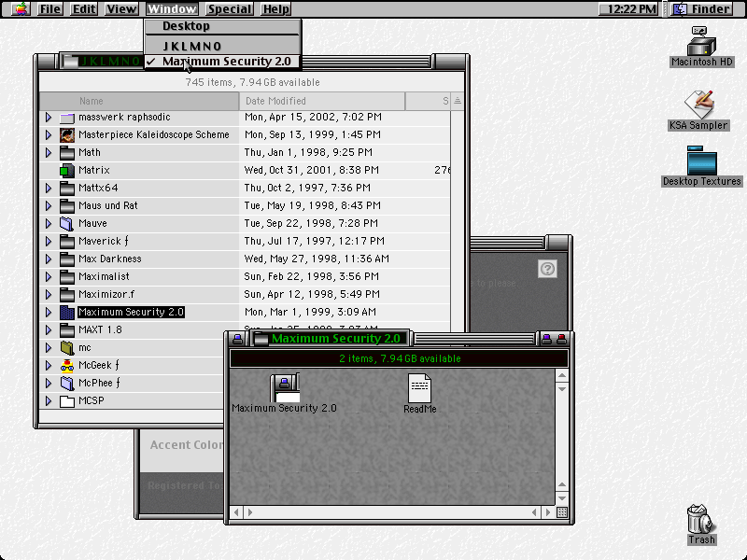Viewport: 747px width, 560px height.
Task: Click the Maverick ƒ folder icon
Action: pyautogui.click(x=67, y=242)
